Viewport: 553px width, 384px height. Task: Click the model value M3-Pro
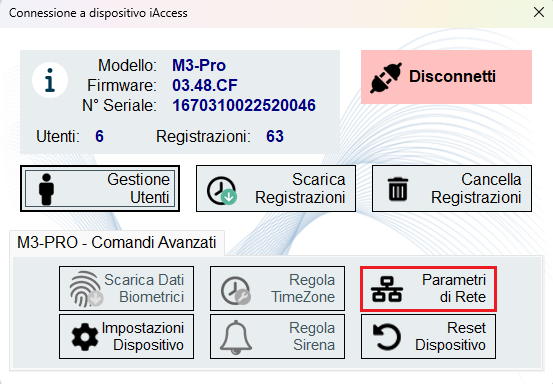pos(199,65)
